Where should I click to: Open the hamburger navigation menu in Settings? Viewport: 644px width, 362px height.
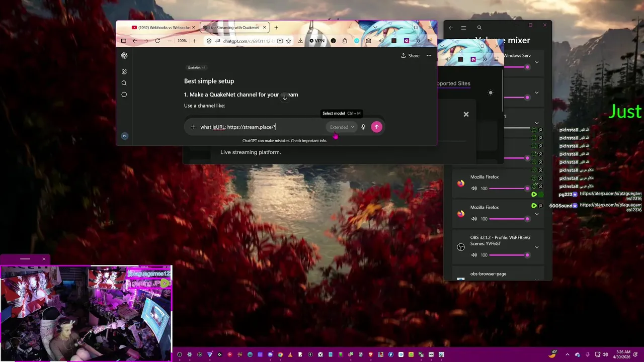(463, 28)
